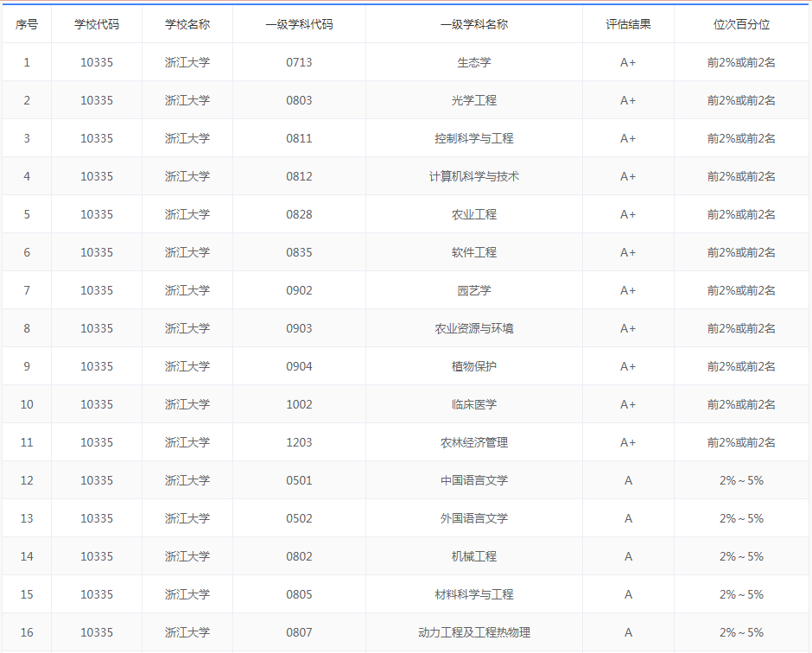The width and height of the screenshot is (812, 653).
Task: Click subject code 0805
Action: (300, 594)
